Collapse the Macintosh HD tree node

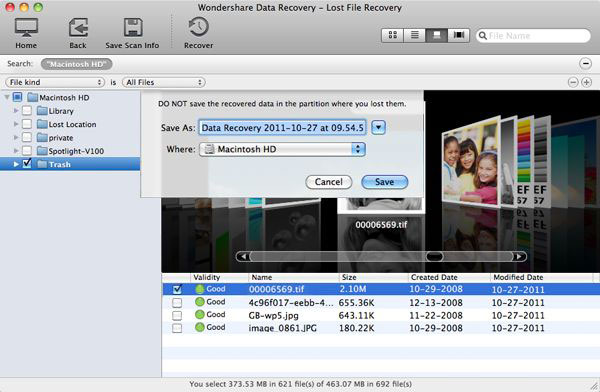(x=7, y=97)
